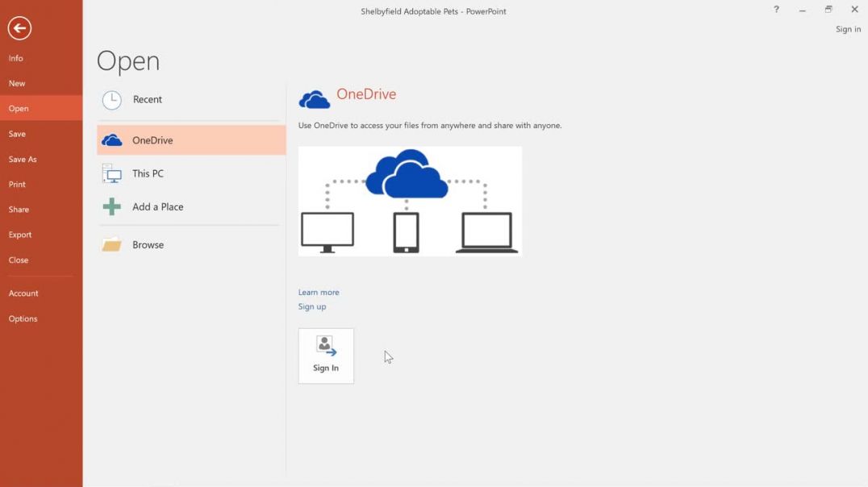This screenshot has width=868, height=487.
Task: Choose Save from the sidebar
Action: pos(41,134)
